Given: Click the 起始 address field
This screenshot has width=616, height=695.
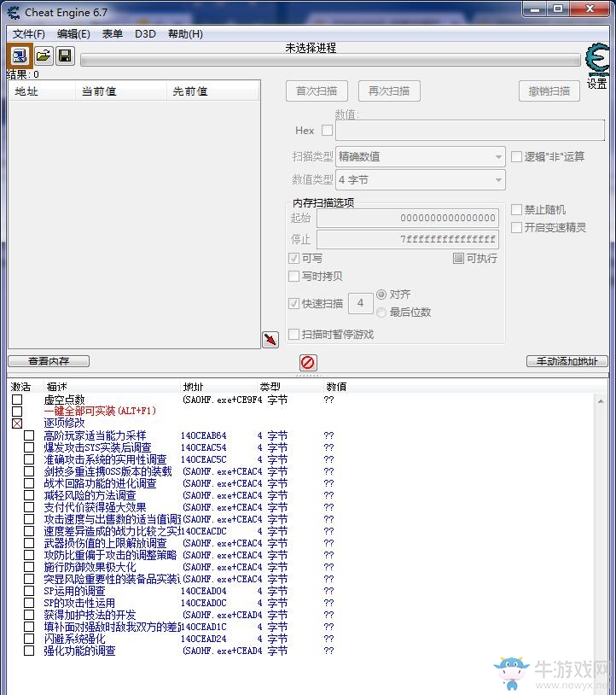Looking at the screenshot, I should click(x=408, y=218).
